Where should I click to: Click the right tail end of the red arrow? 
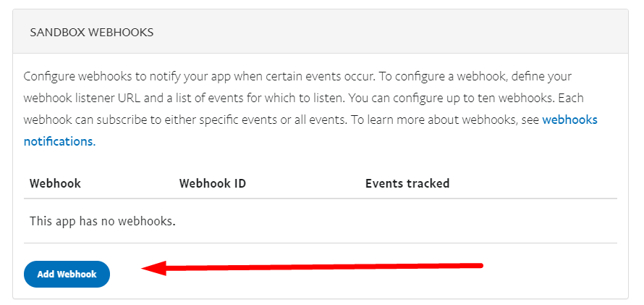(x=478, y=265)
